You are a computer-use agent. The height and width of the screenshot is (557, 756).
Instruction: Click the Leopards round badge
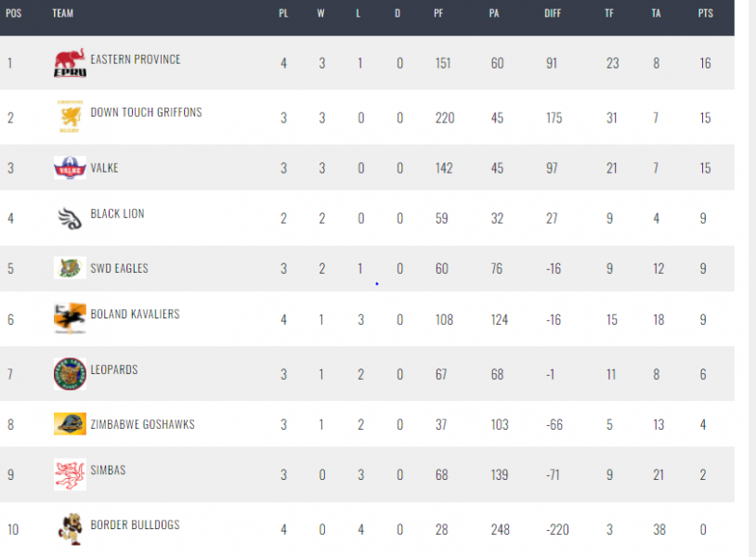coord(70,373)
